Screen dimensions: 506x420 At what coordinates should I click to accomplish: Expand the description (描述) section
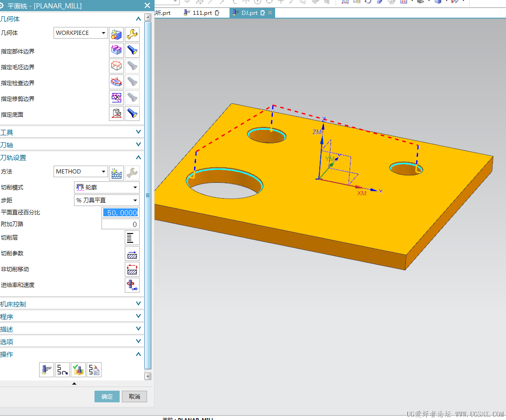(138, 329)
